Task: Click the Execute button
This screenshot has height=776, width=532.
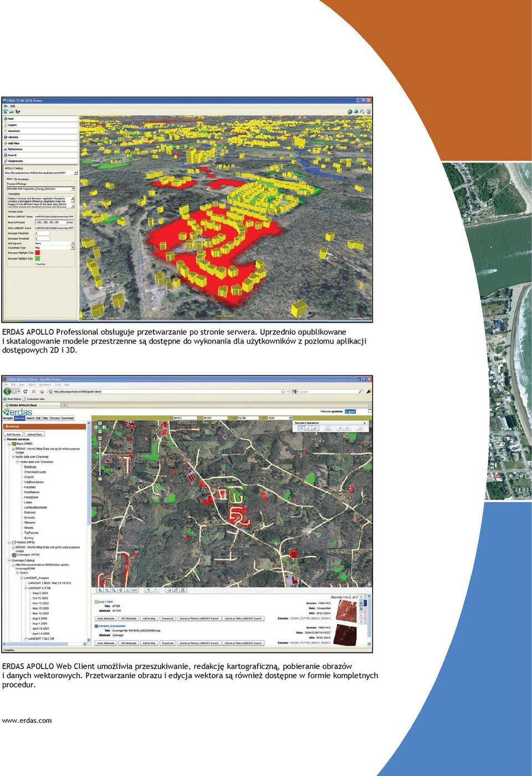Action: pos(41,264)
